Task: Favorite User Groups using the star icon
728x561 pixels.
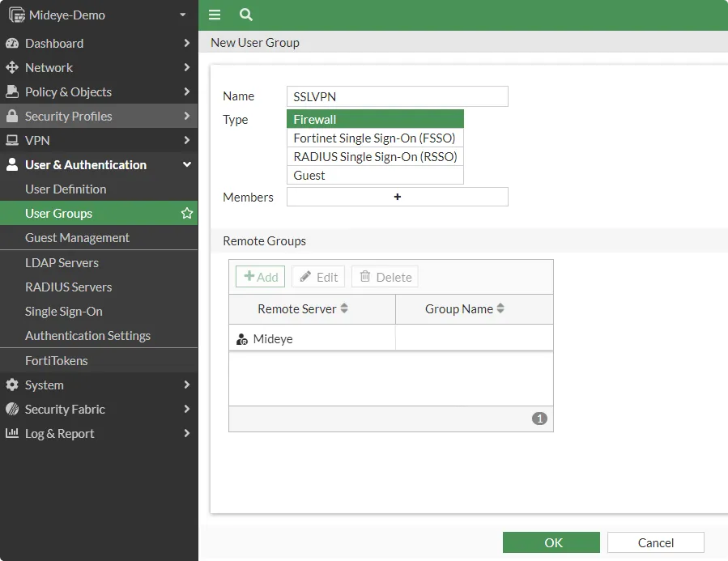Action: [x=186, y=213]
